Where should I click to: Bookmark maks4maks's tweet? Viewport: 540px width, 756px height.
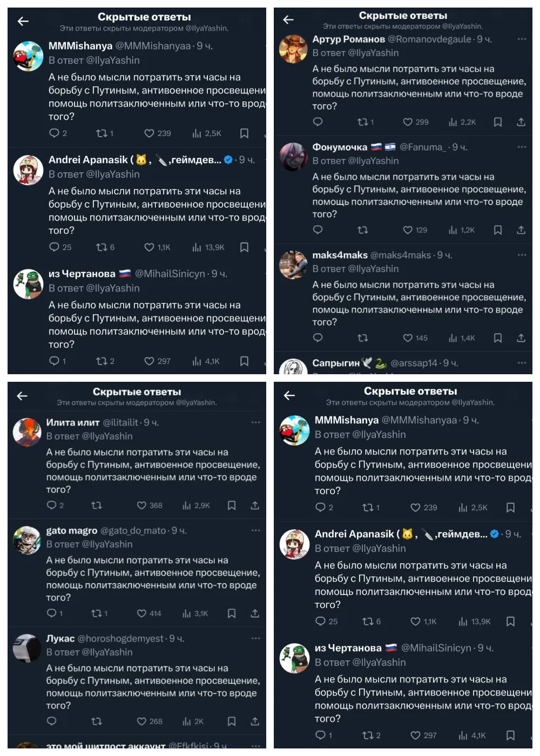(x=498, y=338)
